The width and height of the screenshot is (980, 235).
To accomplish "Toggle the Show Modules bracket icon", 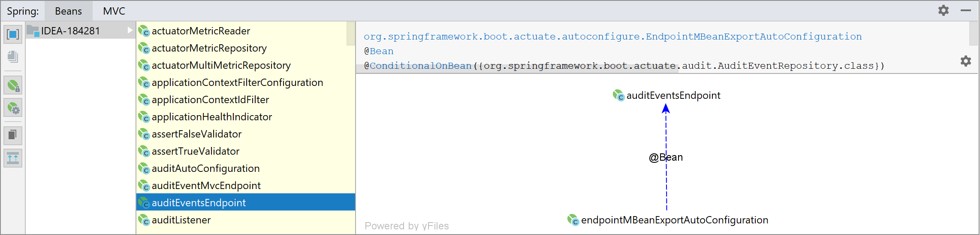I will point(13,34).
